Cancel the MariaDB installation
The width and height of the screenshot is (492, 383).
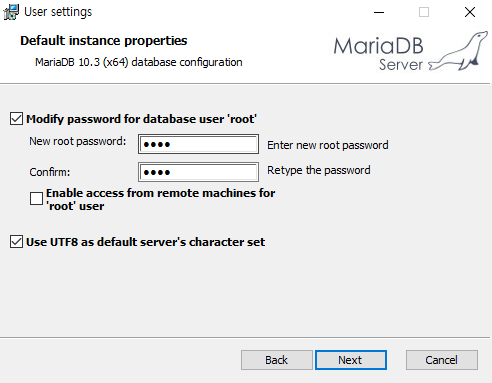click(x=442, y=360)
